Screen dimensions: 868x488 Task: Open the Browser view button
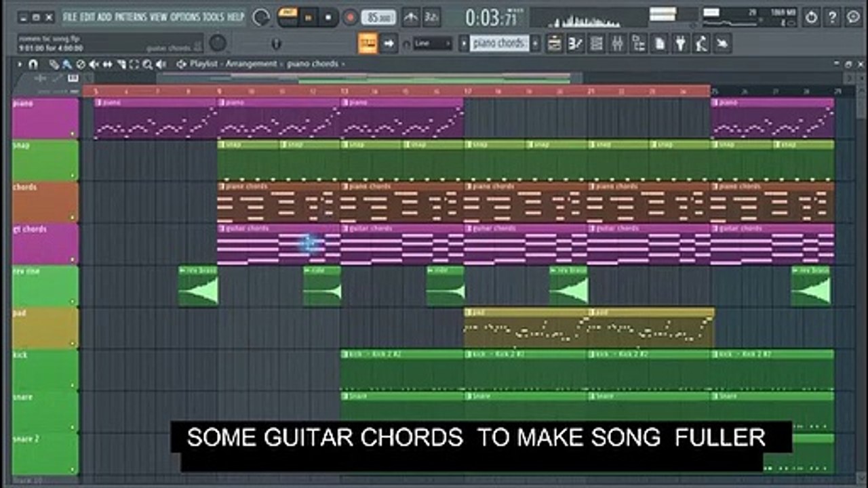click(639, 43)
